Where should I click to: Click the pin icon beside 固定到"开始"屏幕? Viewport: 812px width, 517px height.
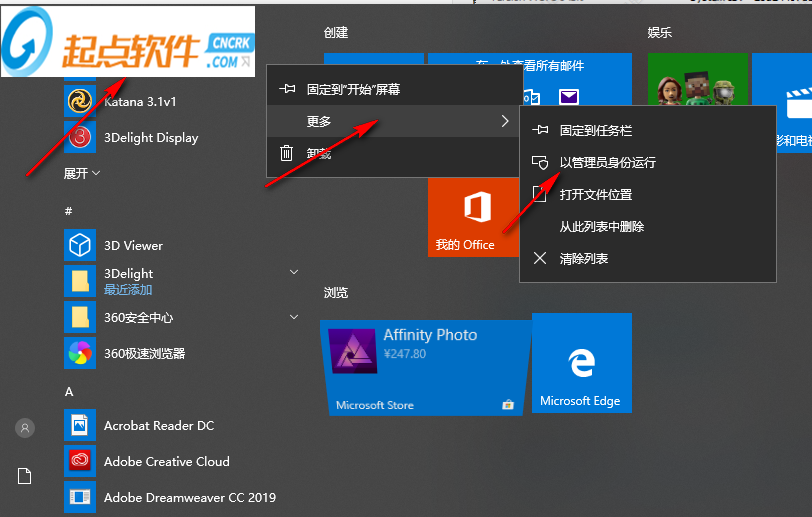click(x=287, y=89)
